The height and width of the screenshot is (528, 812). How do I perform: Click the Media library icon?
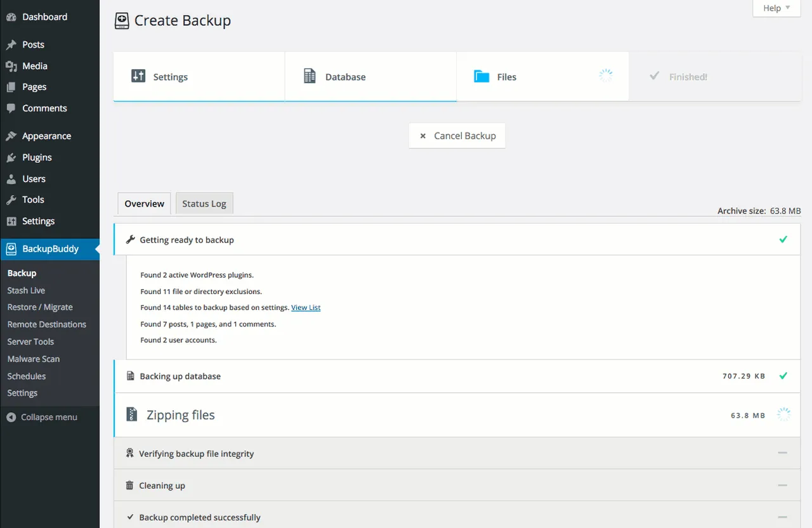pyautogui.click(x=11, y=66)
